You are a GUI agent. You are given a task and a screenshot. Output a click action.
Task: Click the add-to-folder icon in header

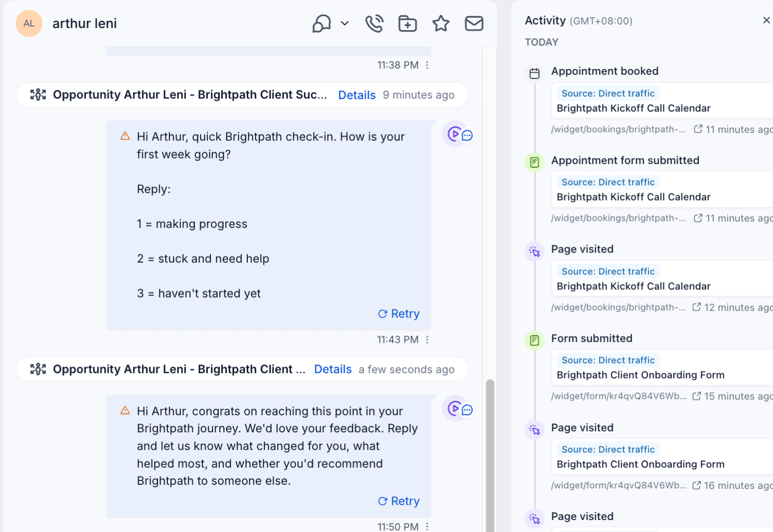coord(407,23)
